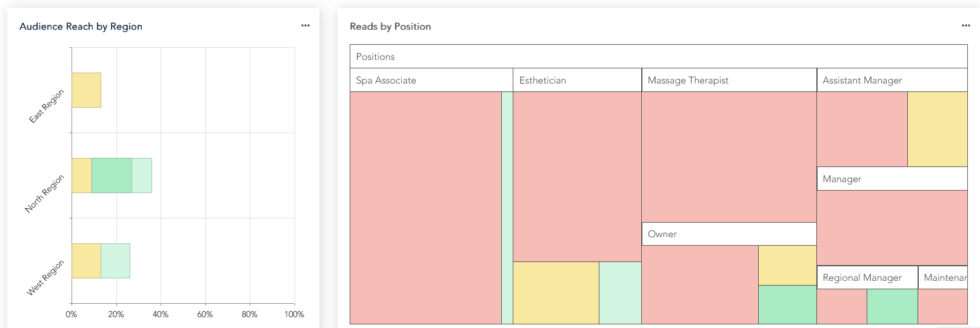Image resolution: width=980 pixels, height=328 pixels.
Task: Open Reads by Position options menu
Action: click(x=966, y=25)
